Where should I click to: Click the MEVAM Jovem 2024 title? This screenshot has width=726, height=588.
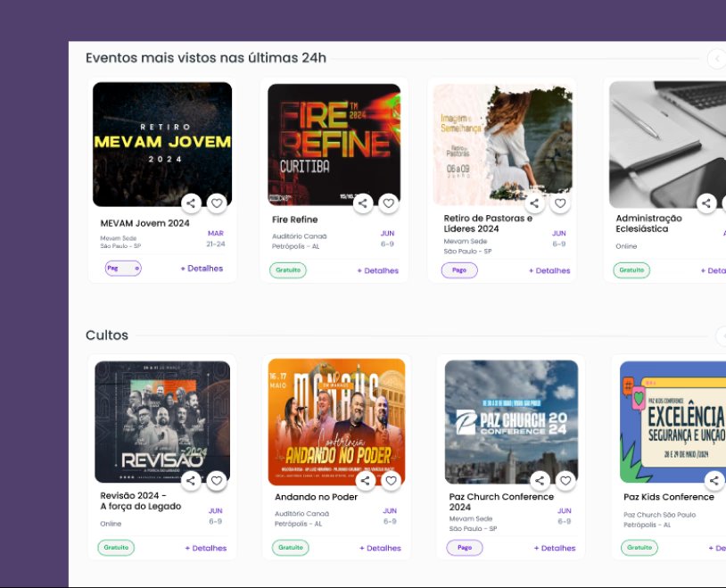[x=144, y=223]
